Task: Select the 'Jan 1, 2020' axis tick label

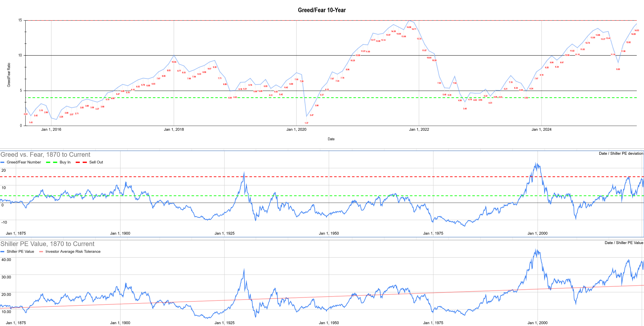Action: coord(296,129)
